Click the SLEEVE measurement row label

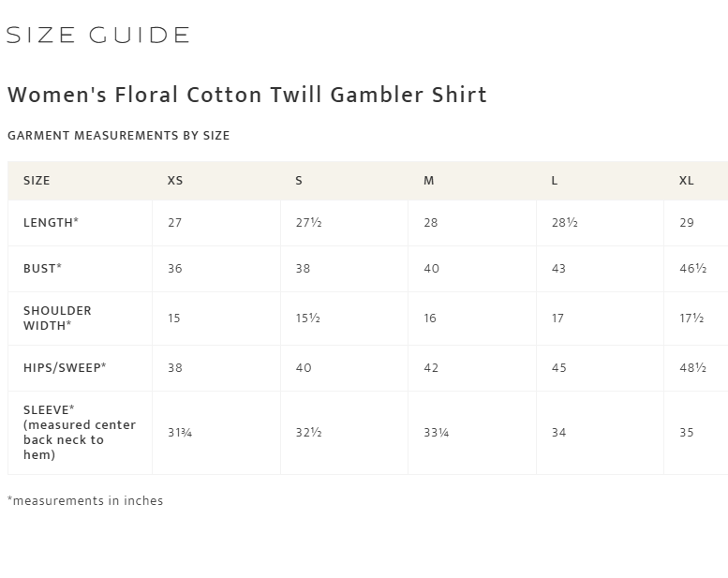(x=80, y=432)
